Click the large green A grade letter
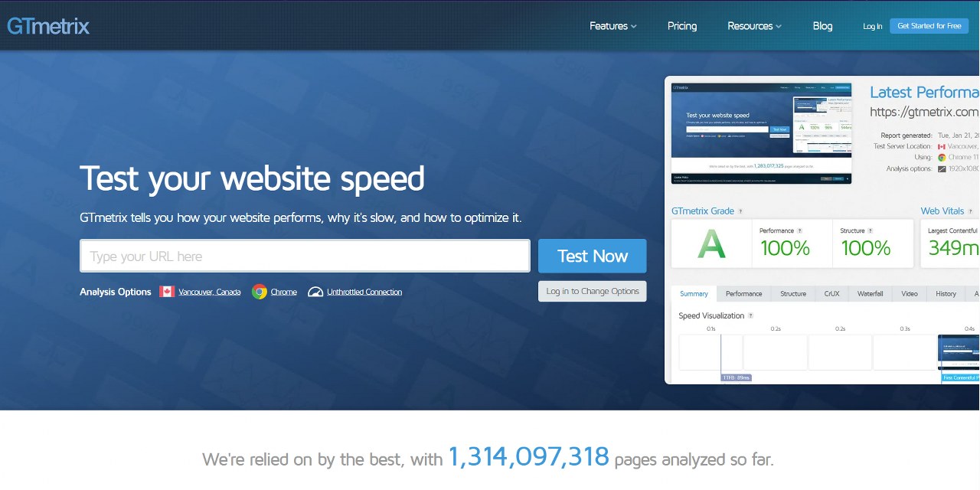This screenshot has width=980, height=490. click(x=711, y=244)
